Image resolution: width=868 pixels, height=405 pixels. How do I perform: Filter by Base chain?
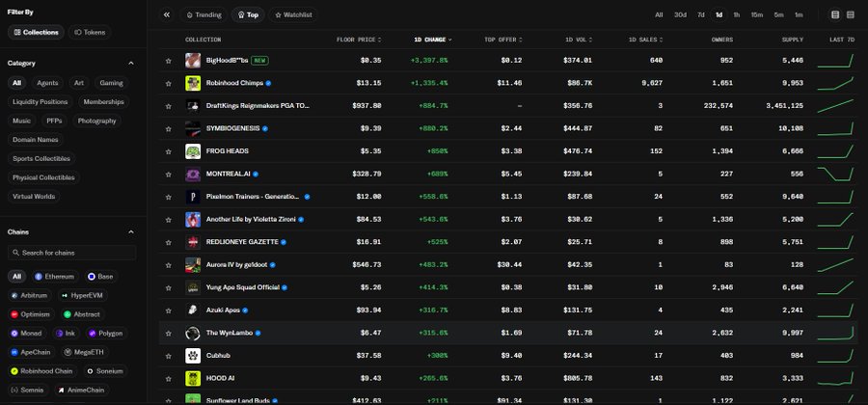[100, 277]
